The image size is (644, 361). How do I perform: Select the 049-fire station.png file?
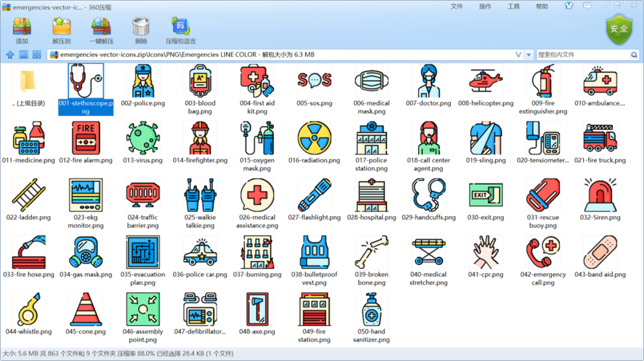(x=314, y=318)
